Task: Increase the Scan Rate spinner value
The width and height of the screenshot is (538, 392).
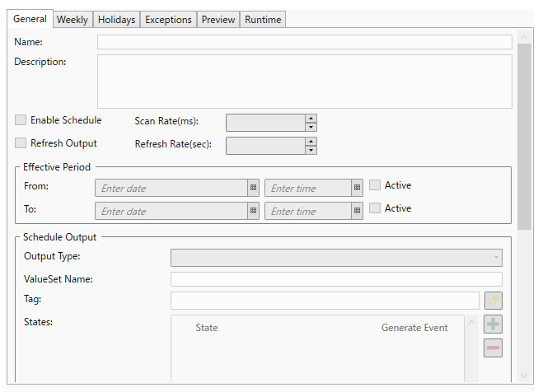Action: tap(311, 118)
